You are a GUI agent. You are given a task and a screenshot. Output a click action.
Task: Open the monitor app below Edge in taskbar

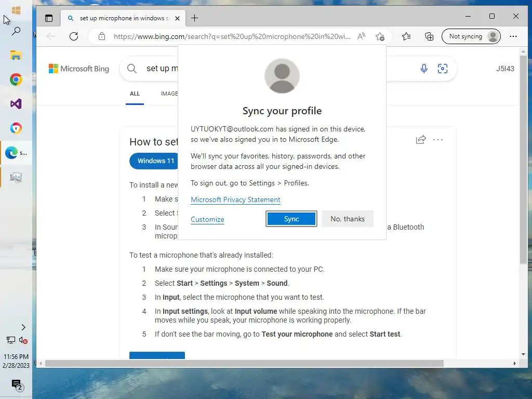(16, 177)
